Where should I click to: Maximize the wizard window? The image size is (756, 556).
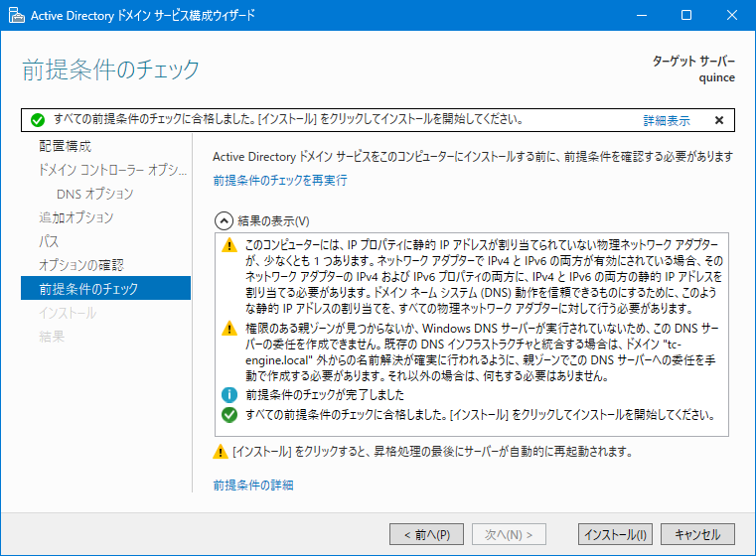click(686, 16)
